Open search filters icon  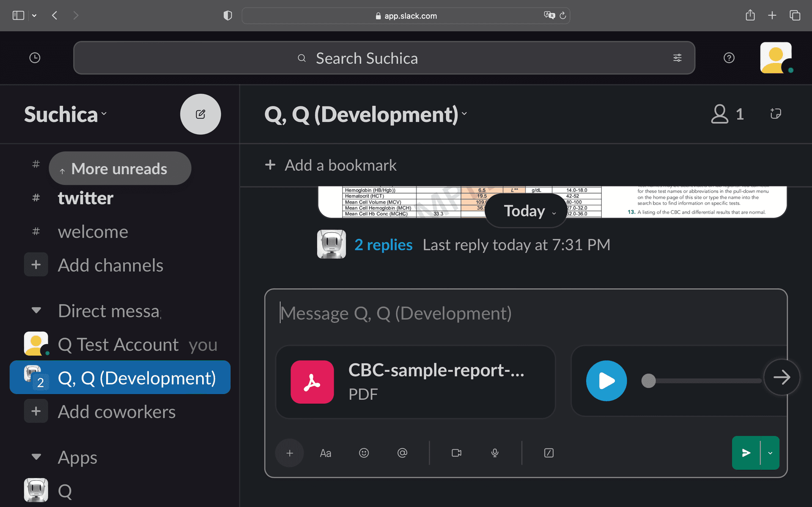[x=677, y=58]
